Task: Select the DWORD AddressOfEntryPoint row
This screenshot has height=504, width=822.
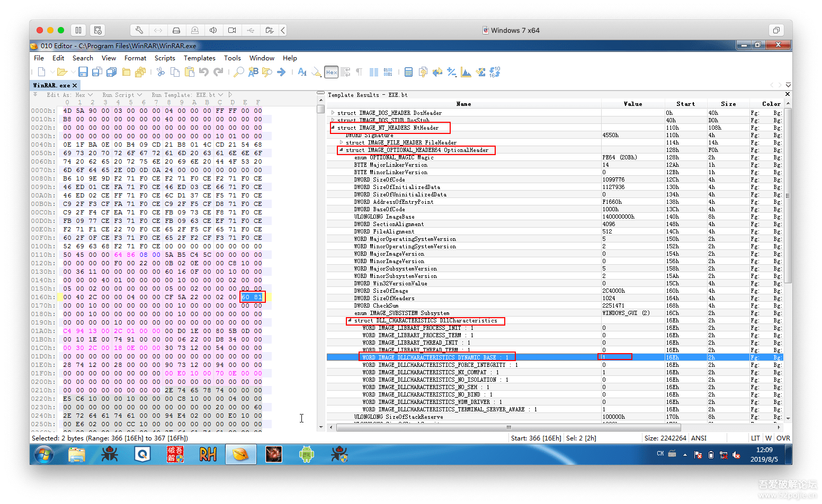Action: pyautogui.click(x=555, y=202)
